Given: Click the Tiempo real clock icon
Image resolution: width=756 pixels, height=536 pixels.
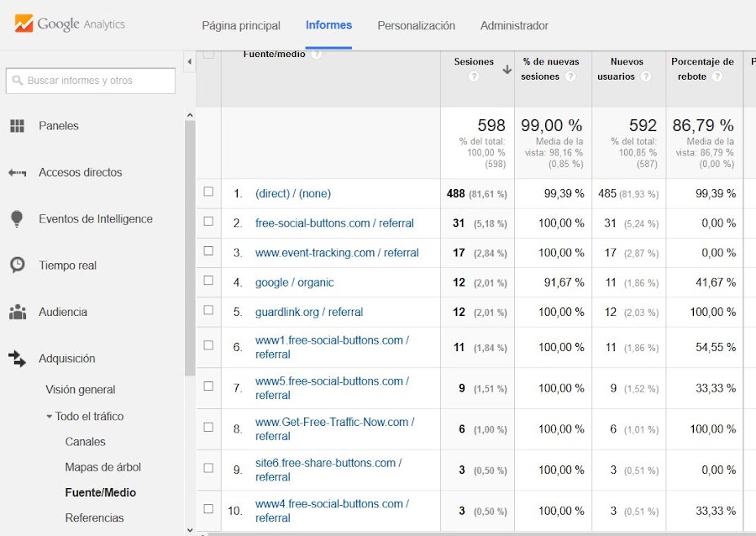Looking at the screenshot, I should (x=18, y=265).
